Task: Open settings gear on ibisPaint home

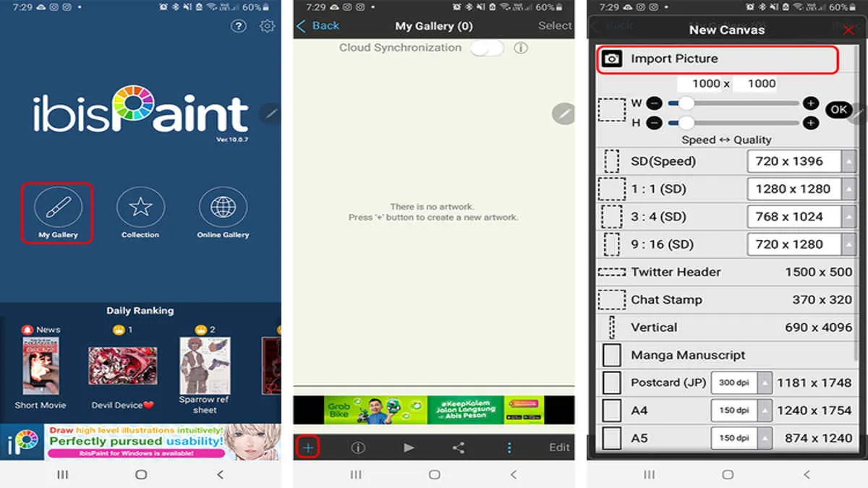Action: pos(267,26)
